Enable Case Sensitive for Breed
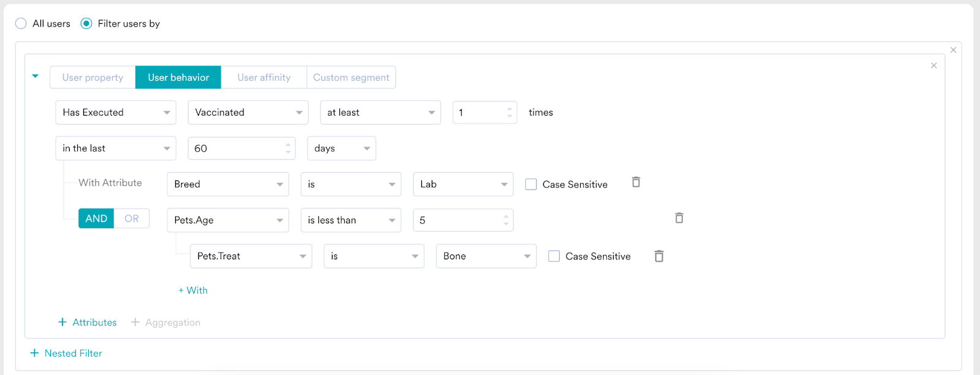Image resolution: width=980 pixels, height=375 pixels. point(531,184)
